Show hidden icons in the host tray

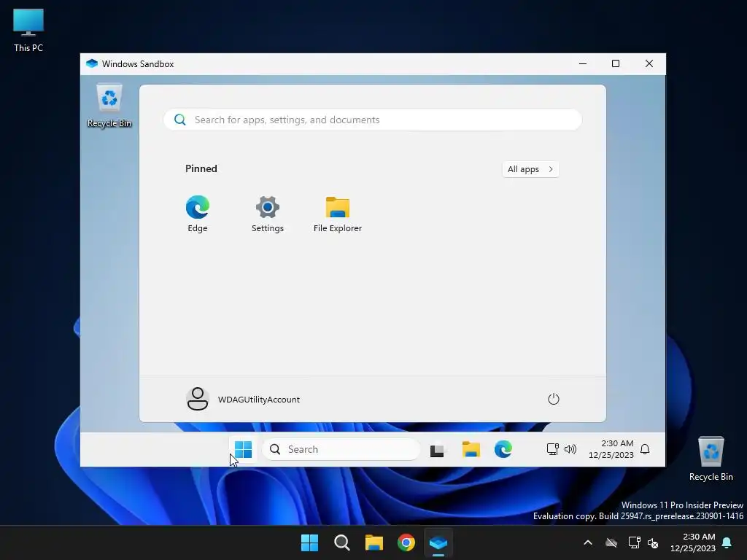coord(588,542)
